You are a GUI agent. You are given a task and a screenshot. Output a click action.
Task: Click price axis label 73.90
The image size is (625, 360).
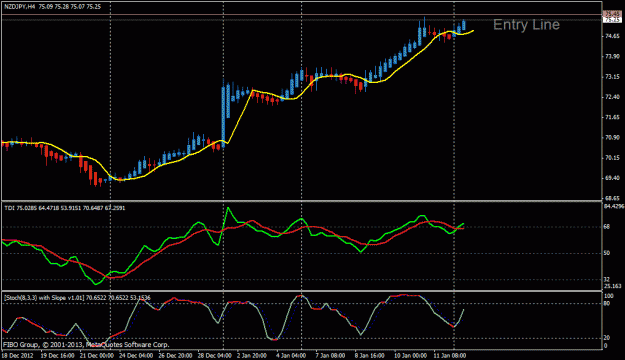(x=612, y=57)
